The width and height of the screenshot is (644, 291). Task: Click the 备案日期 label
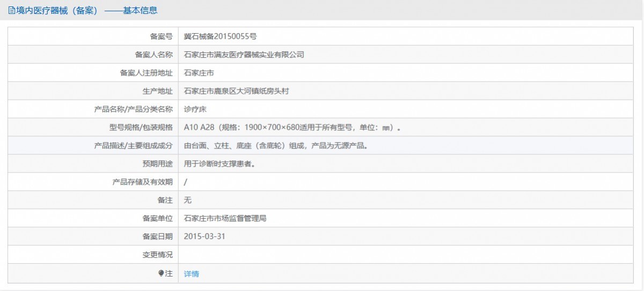coord(158,237)
